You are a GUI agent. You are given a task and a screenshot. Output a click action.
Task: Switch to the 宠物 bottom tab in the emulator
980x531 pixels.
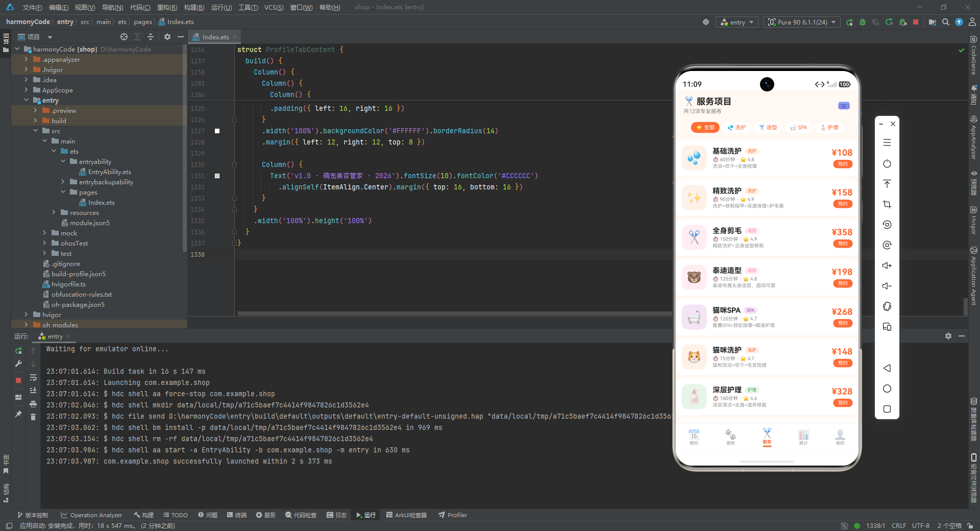730,437
